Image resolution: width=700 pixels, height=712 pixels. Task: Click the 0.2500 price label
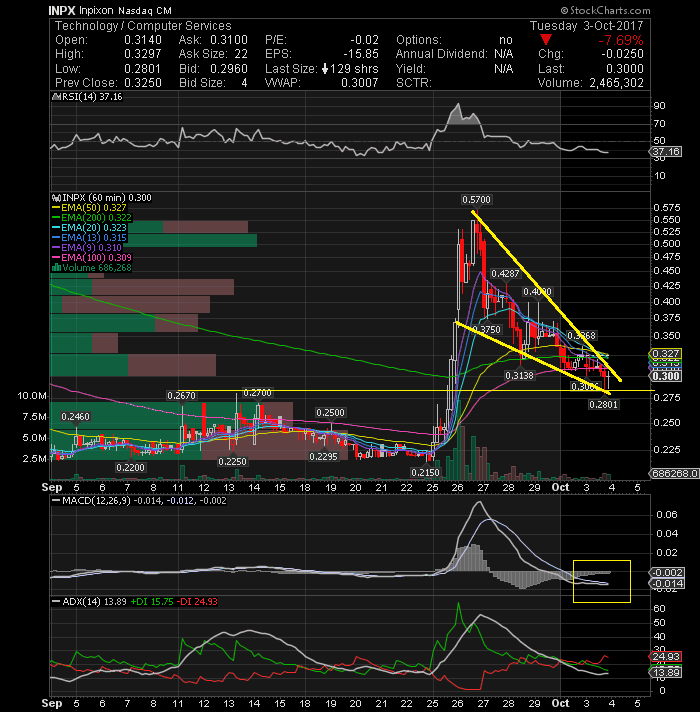330,412
